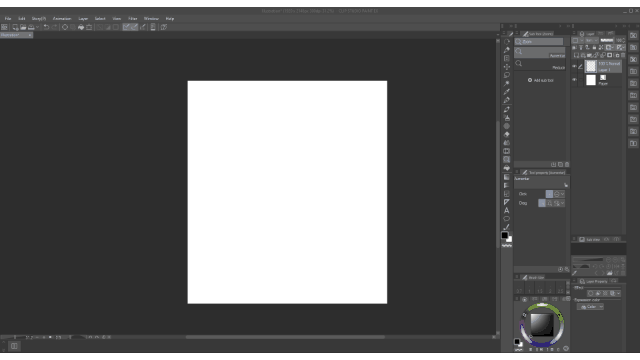The width and height of the screenshot is (640, 360).
Task: Toggle the snap to grid button
Action: tap(142, 27)
